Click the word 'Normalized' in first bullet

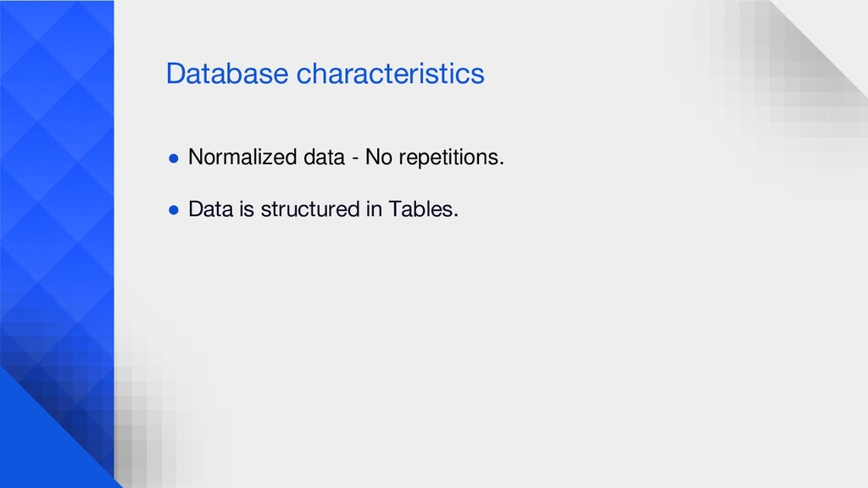click(243, 157)
